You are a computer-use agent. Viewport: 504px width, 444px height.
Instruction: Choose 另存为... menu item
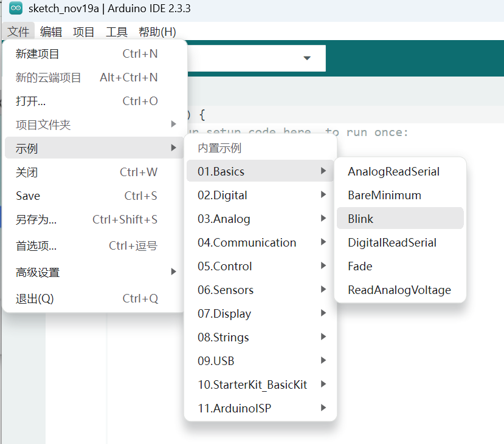point(94,220)
